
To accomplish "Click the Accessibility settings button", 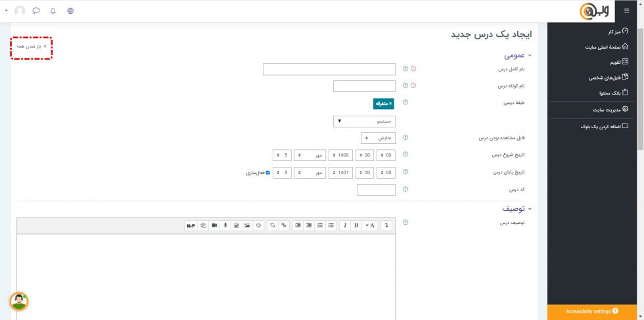I will point(591,311).
